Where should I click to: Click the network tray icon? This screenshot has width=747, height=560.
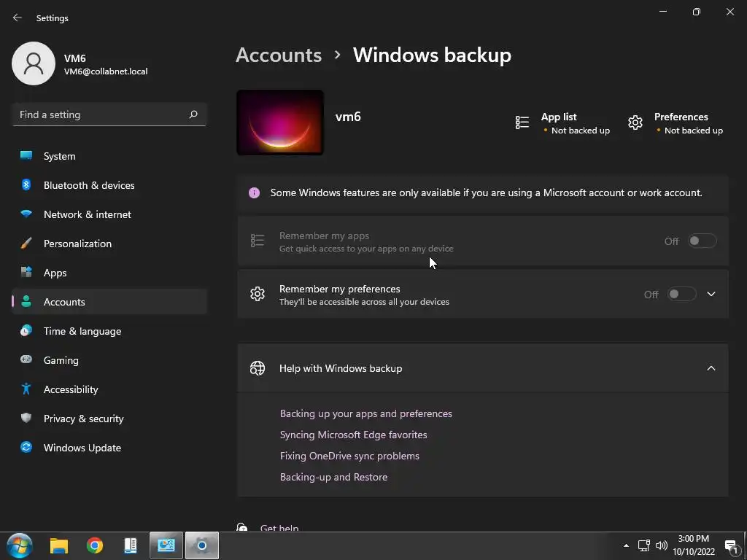point(644,545)
